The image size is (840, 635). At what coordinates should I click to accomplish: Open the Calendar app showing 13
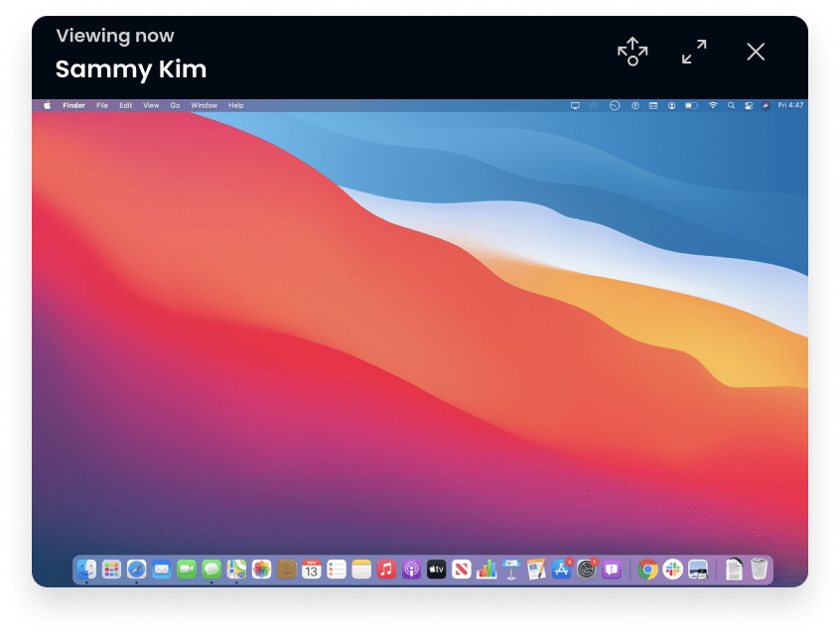(x=311, y=570)
